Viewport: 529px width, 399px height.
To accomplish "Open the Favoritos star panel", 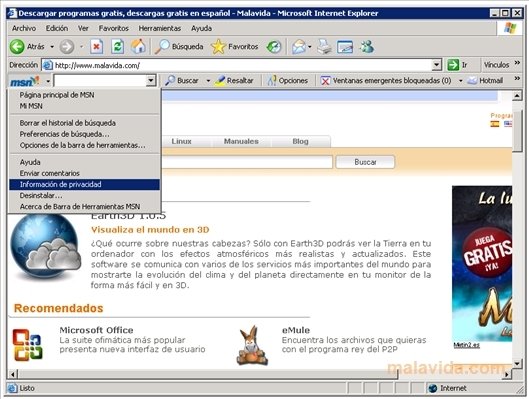I will pos(234,47).
